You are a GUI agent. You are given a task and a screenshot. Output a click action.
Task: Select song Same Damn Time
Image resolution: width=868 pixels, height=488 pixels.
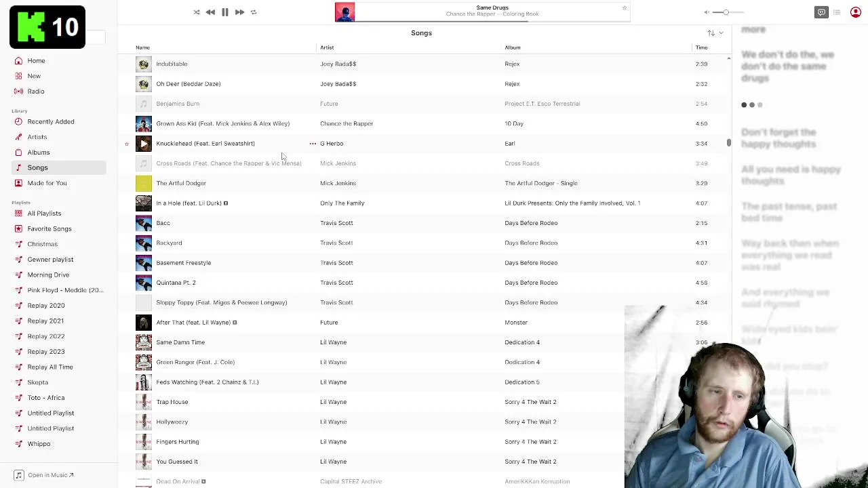pyautogui.click(x=180, y=342)
